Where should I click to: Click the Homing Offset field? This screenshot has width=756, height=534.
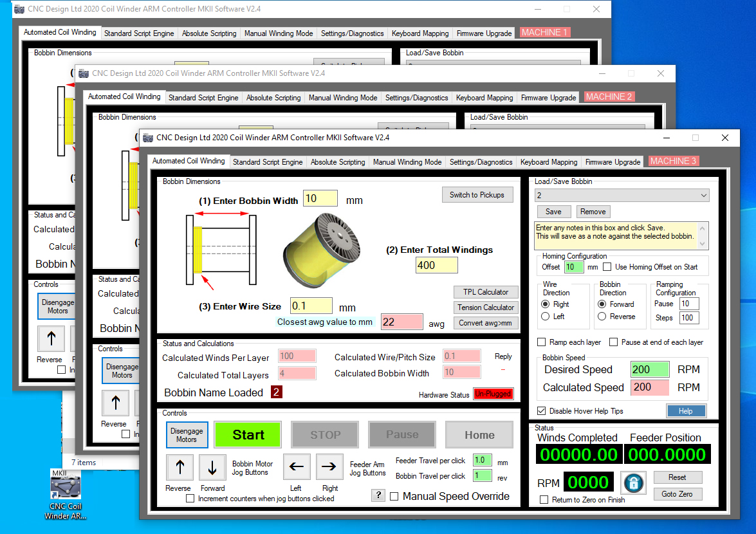point(574,266)
